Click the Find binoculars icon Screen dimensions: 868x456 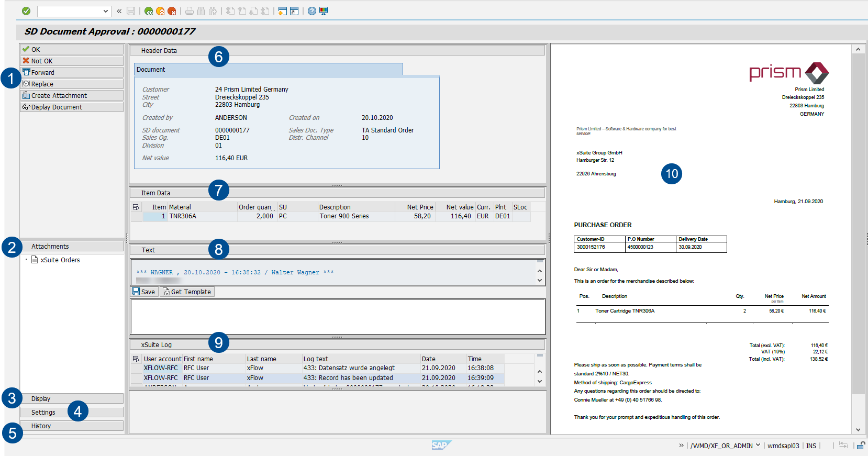pos(201,11)
